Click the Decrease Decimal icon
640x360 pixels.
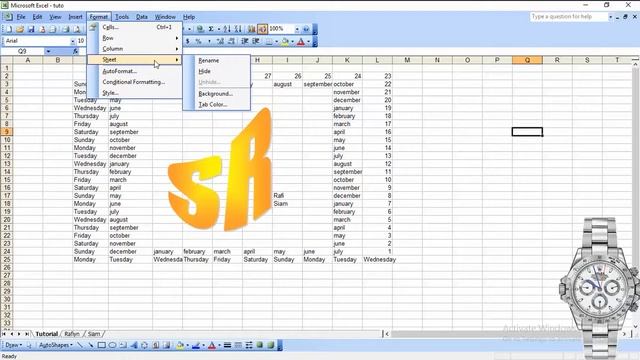coord(231,41)
